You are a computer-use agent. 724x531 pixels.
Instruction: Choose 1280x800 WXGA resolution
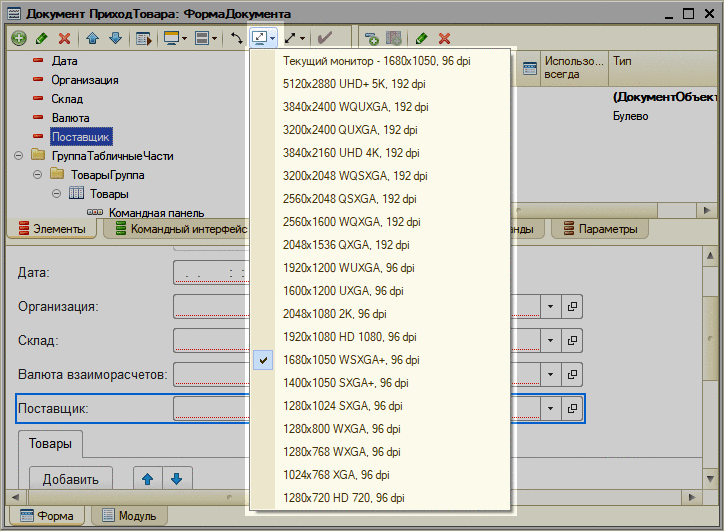[x=380, y=429]
